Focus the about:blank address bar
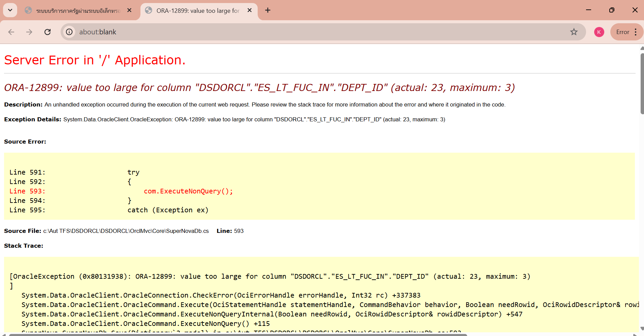The image size is (644, 336). (x=303, y=32)
